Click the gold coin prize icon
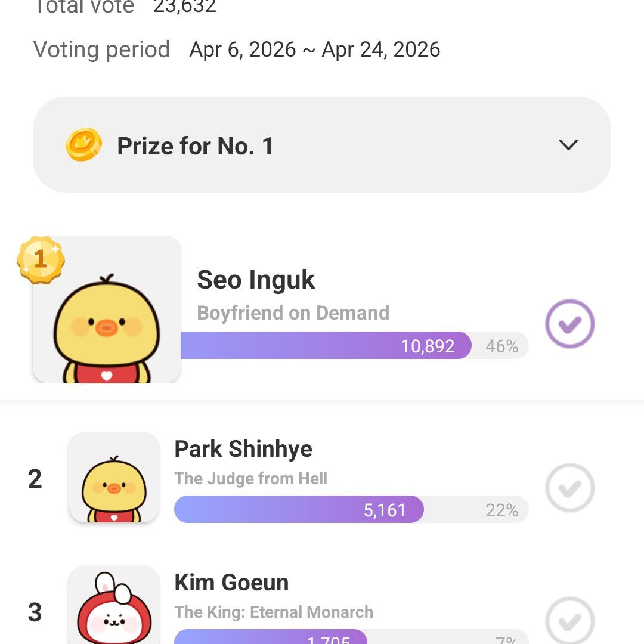Viewport: 644px width, 644px height. coord(83,145)
